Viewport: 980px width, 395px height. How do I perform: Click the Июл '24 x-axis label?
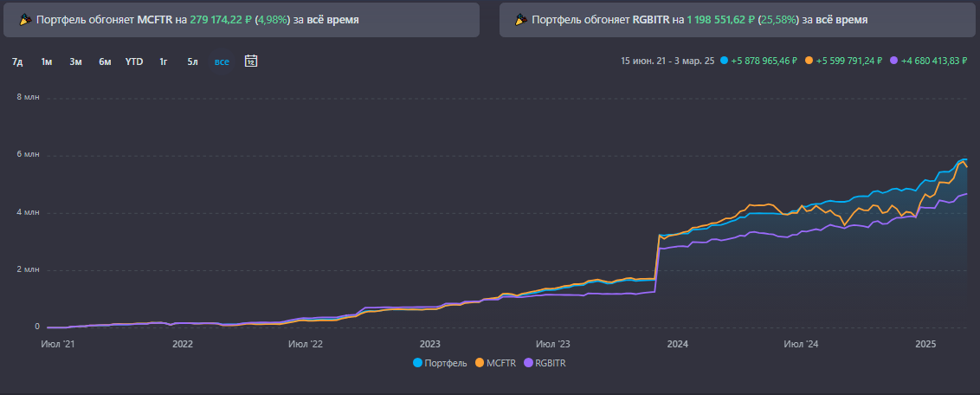[802, 344]
